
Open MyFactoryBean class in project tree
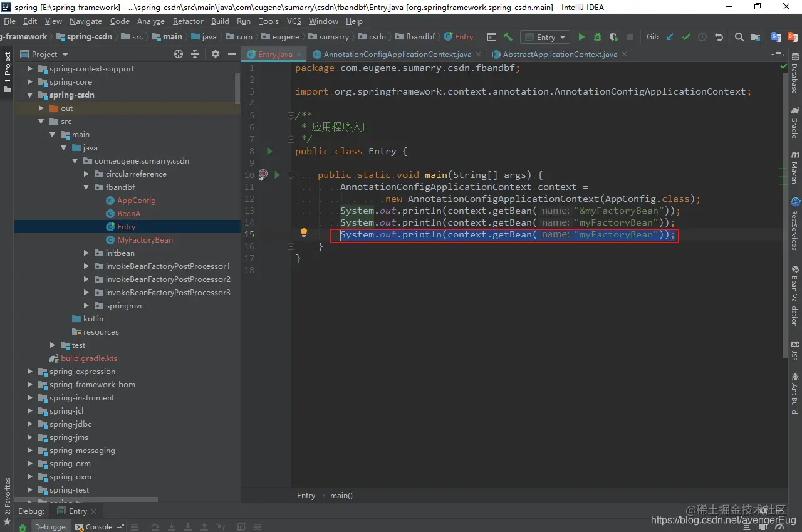tap(145, 240)
